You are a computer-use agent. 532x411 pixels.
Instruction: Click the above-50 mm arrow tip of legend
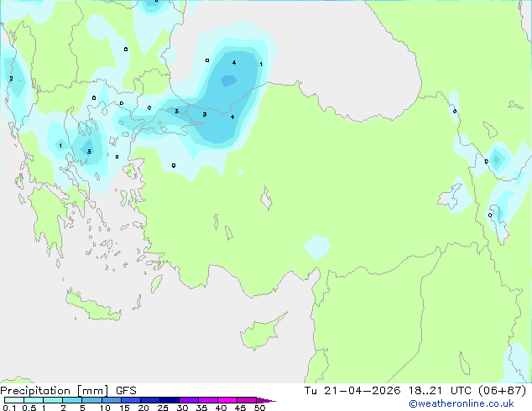tap(266, 400)
